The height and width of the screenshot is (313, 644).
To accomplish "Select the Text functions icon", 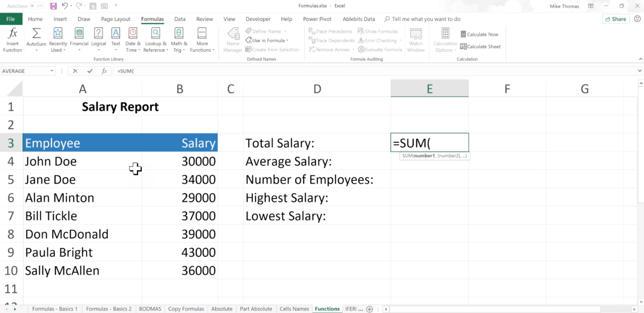I will 116,39.
